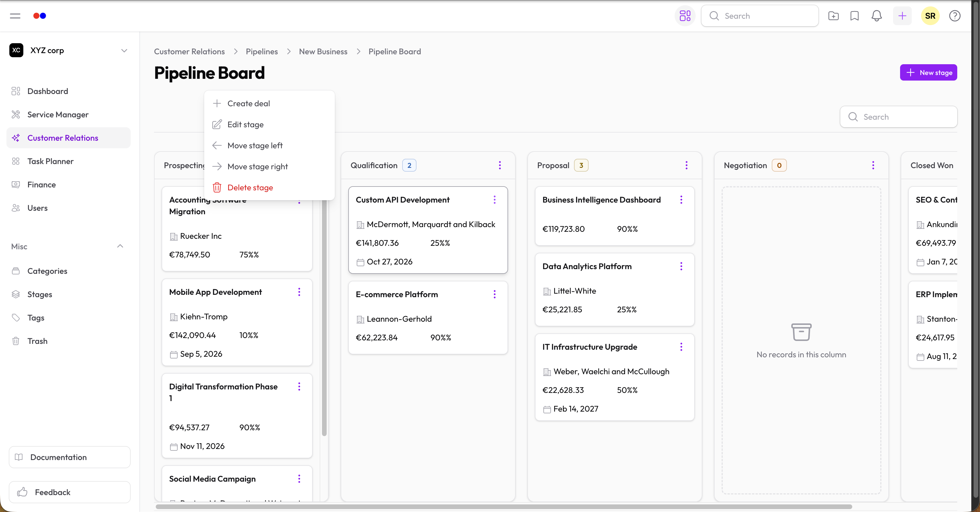Open the Proposal stage options menu
980x512 pixels.
(686, 165)
